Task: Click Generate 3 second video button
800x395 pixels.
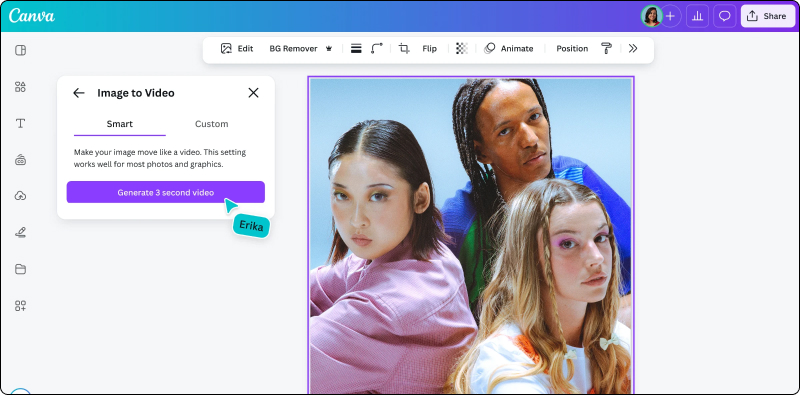Action: click(166, 192)
